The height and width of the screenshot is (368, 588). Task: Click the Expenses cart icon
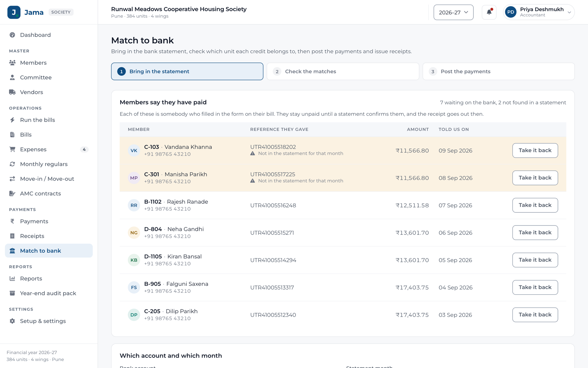(x=12, y=149)
